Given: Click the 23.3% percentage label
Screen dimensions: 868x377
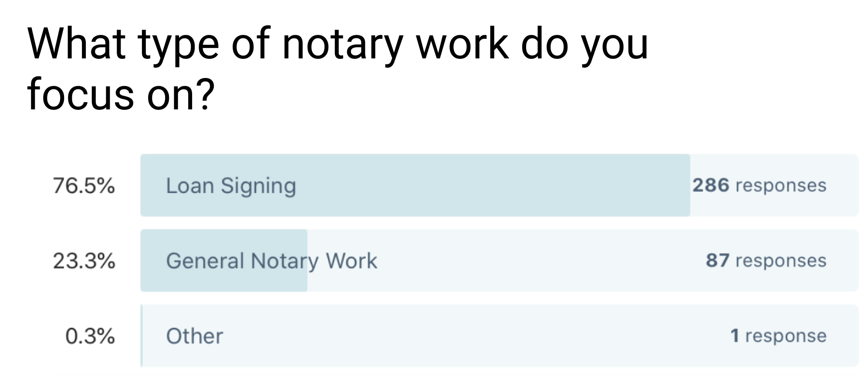Looking at the screenshot, I should 84,261.
